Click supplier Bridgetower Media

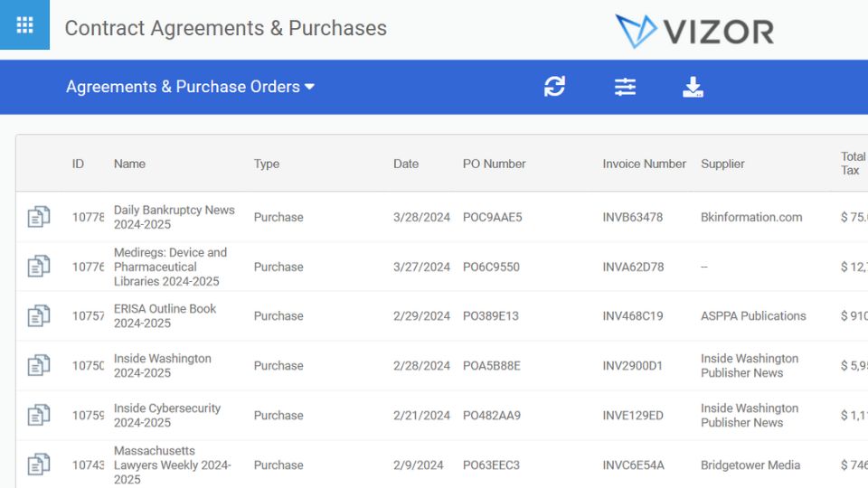pyautogui.click(x=750, y=465)
